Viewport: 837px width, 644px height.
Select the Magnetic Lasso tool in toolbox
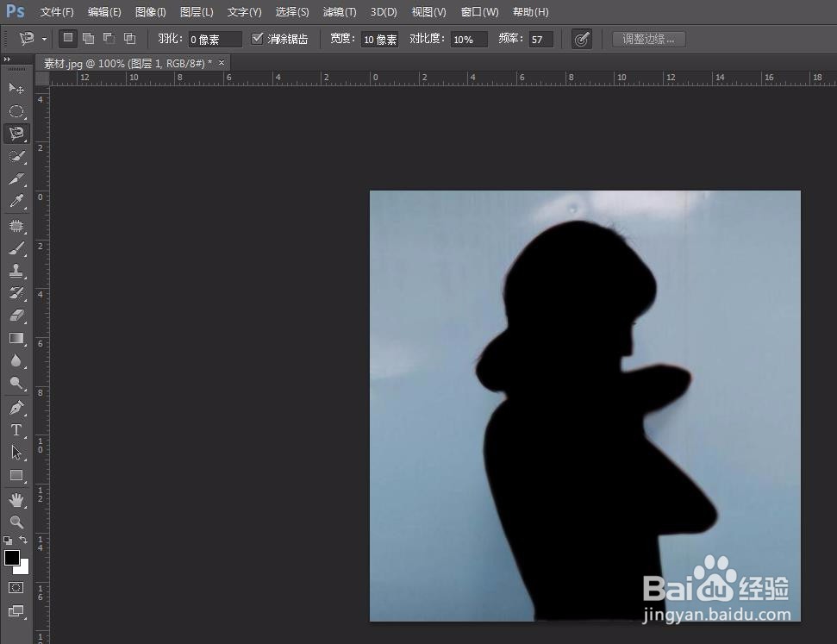click(x=16, y=134)
